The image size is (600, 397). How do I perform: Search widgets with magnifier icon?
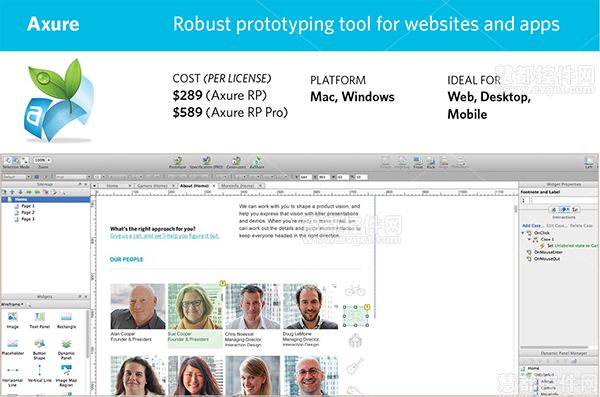28,304
